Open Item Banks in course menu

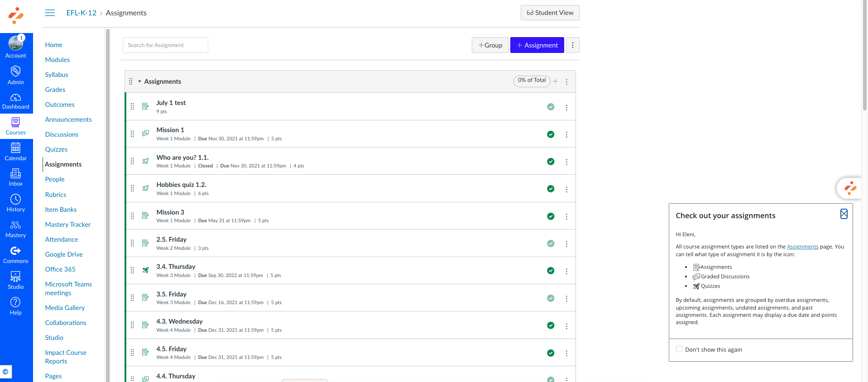[x=61, y=210]
